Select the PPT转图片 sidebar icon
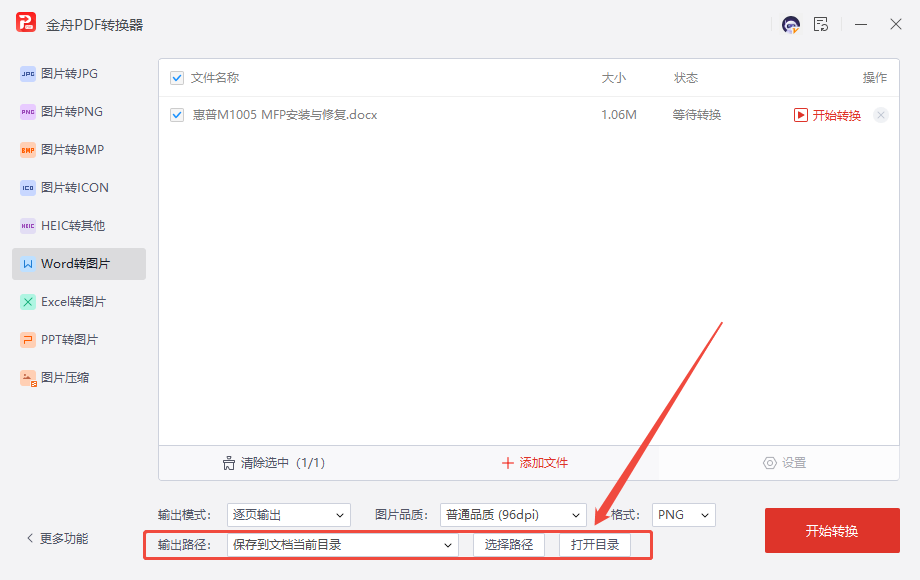Image resolution: width=920 pixels, height=580 pixels. (x=28, y=340)
